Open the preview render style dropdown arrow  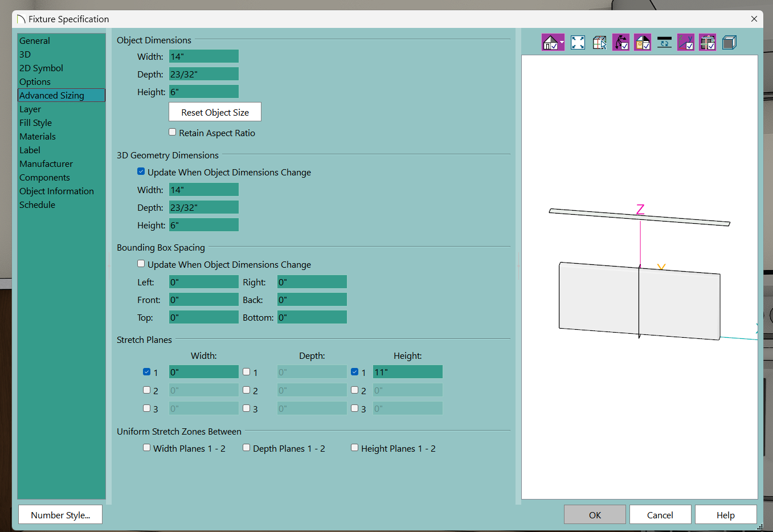point(562,43)
